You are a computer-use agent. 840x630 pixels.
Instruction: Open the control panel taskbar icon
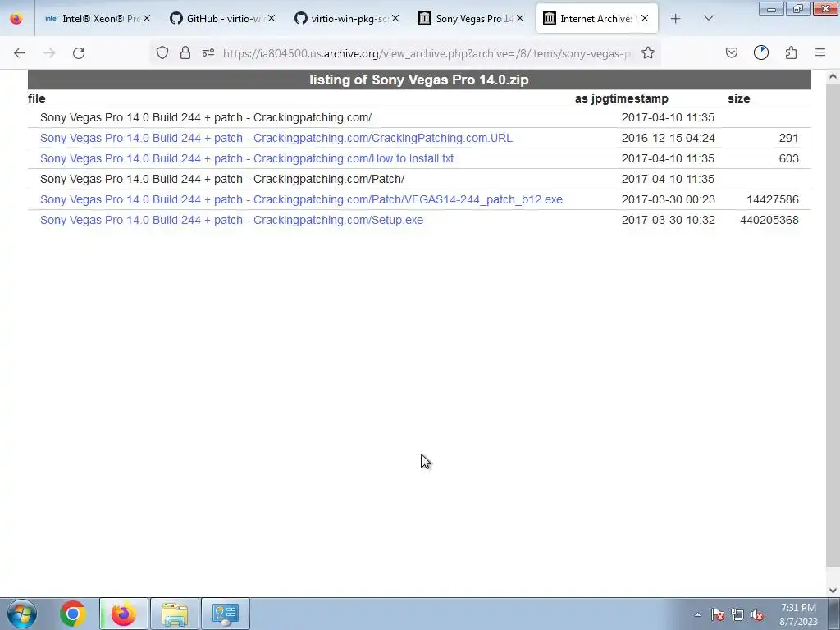point(226,614)
